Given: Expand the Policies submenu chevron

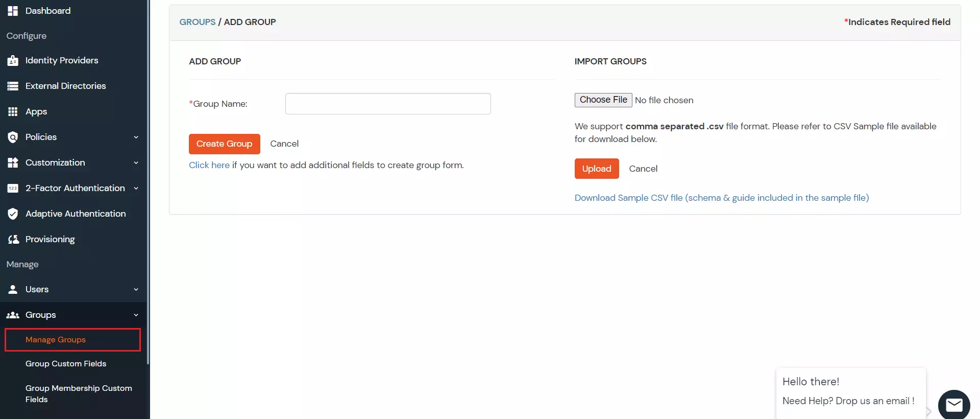Looking at the screenshot, I should coord(136,137).
